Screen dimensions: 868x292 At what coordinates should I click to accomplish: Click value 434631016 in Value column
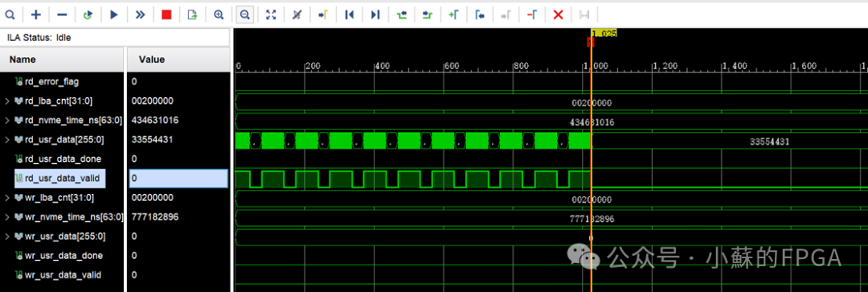(x=154, y=120)
